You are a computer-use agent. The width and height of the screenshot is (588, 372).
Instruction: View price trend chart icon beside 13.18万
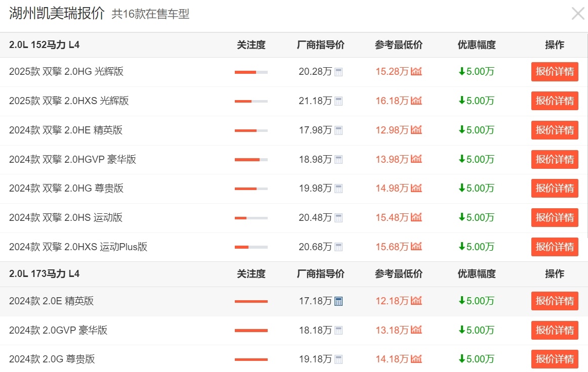tap(416, 330)
